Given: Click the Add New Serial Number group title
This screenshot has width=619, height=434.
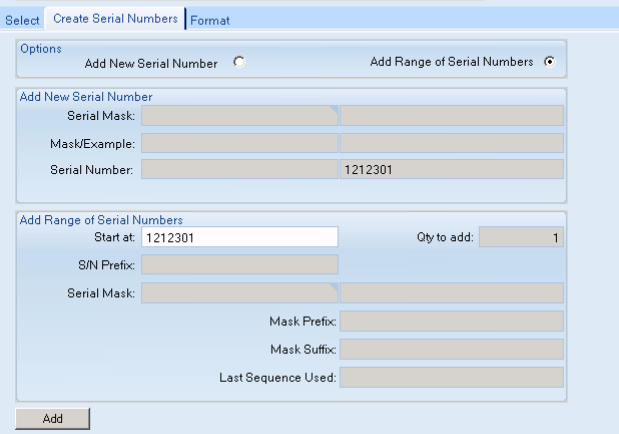Looking at the screenshot, I should coord(86,97).
